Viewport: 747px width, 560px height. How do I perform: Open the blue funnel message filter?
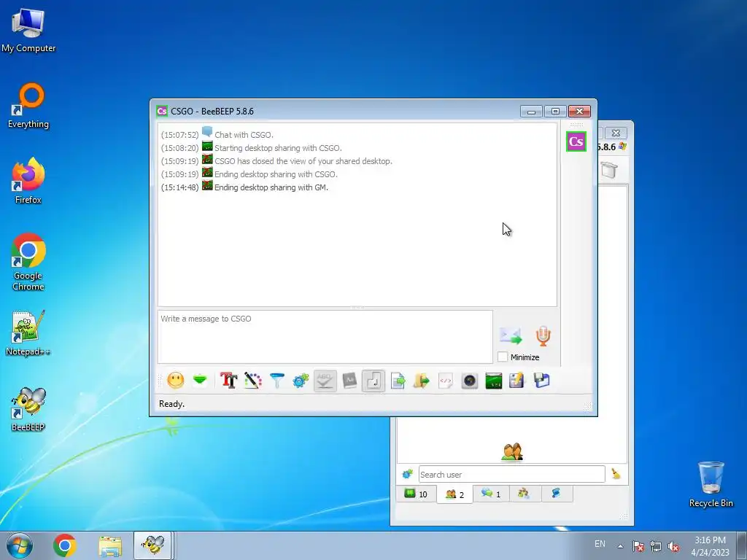[276, 381]
